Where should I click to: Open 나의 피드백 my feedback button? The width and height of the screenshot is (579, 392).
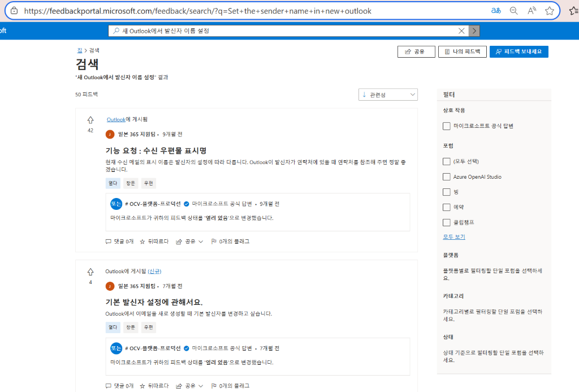pyautogui.click(x=463, y=51)
